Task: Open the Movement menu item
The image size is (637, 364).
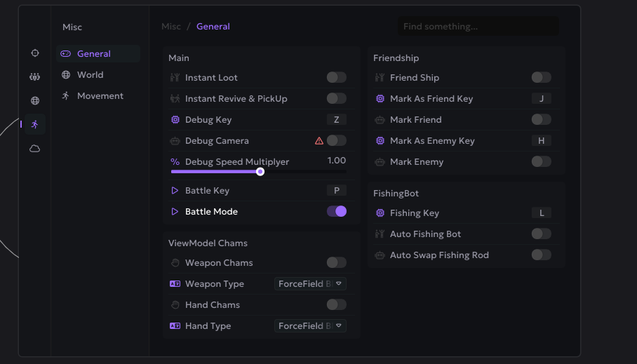Action: pyautogui.click(x=100, y=96)
